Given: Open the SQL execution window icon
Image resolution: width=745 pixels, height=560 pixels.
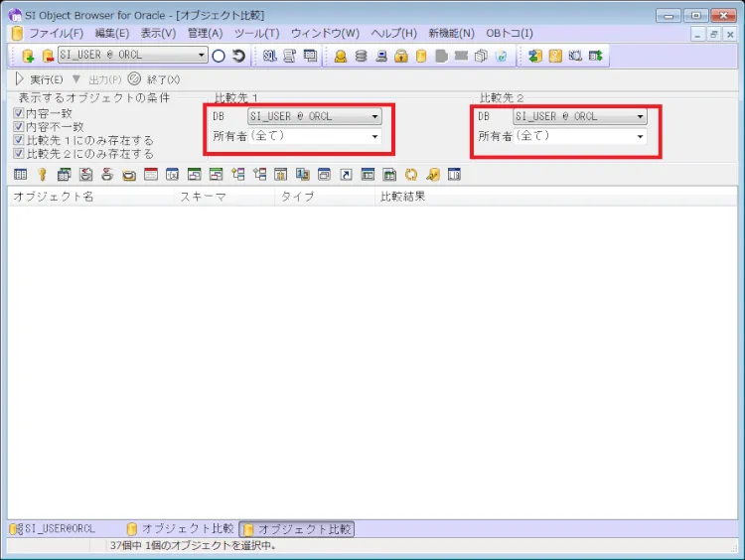Looking at the screenshot, I should [270, 56].
